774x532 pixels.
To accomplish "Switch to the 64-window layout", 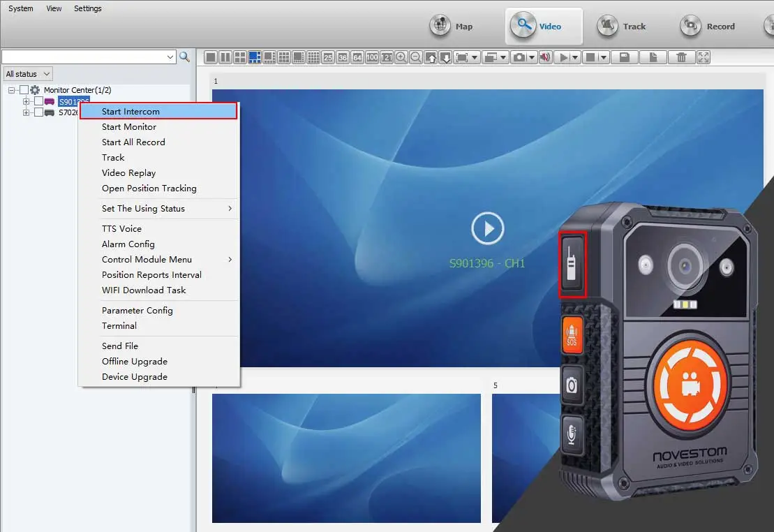I will (357, 57).
